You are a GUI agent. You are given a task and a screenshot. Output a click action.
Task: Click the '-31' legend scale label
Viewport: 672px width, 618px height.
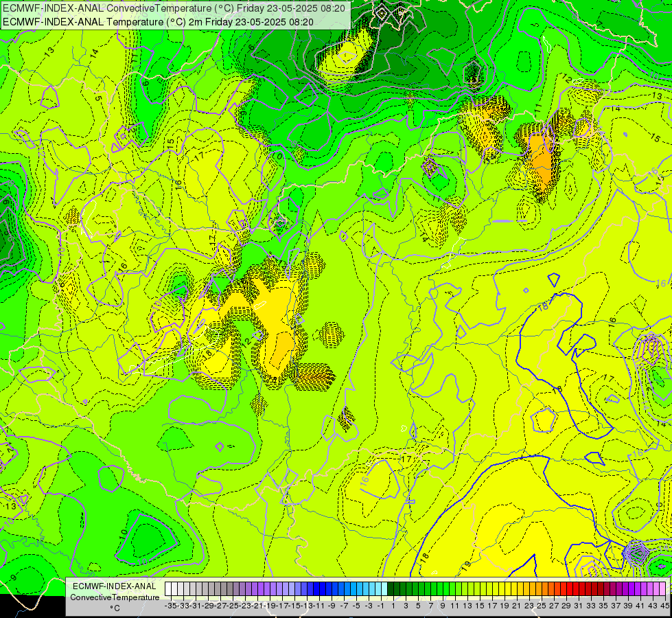pyautogui.click(x=196, y=606)
